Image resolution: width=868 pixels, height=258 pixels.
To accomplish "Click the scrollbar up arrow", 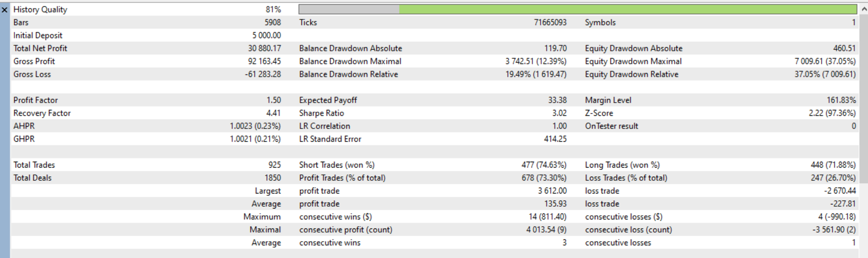I will [863, 10].
